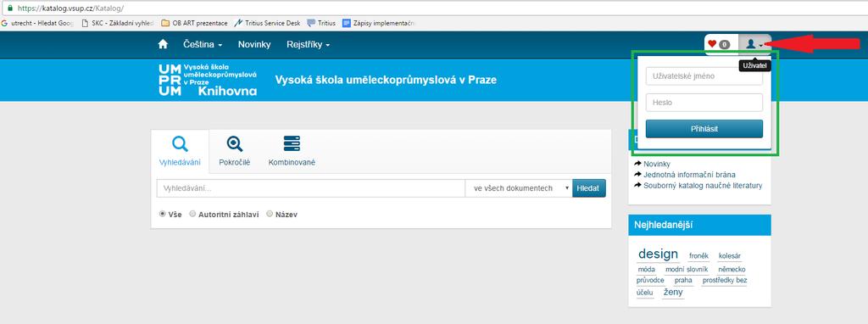Open the Tritius bookmark
This screenshot has height=324, width=868.
[x=321, y=23]
